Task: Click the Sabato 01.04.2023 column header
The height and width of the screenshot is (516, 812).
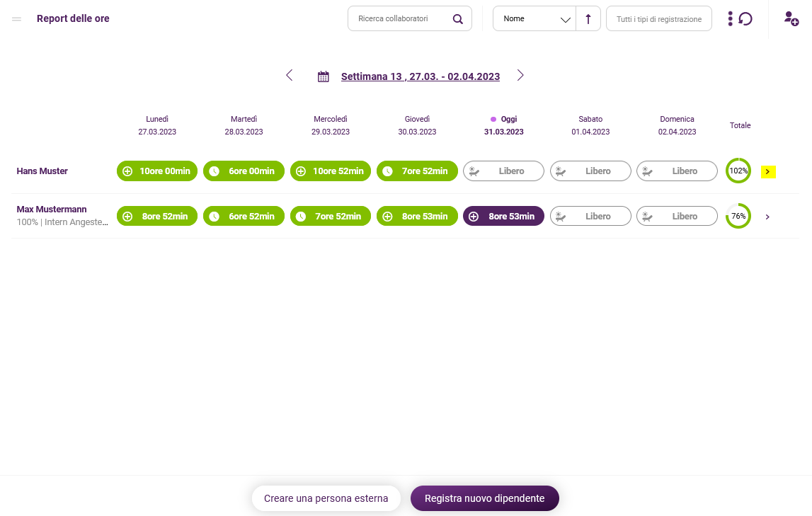Action: pyautogui.click(x=590, y=125)
